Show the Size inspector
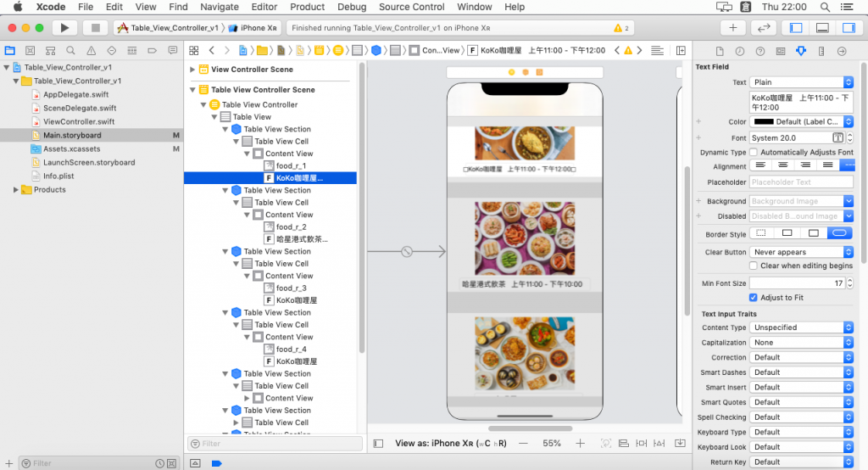The width and height of the screenshot is (868, 470). click(x=821, y=51)
